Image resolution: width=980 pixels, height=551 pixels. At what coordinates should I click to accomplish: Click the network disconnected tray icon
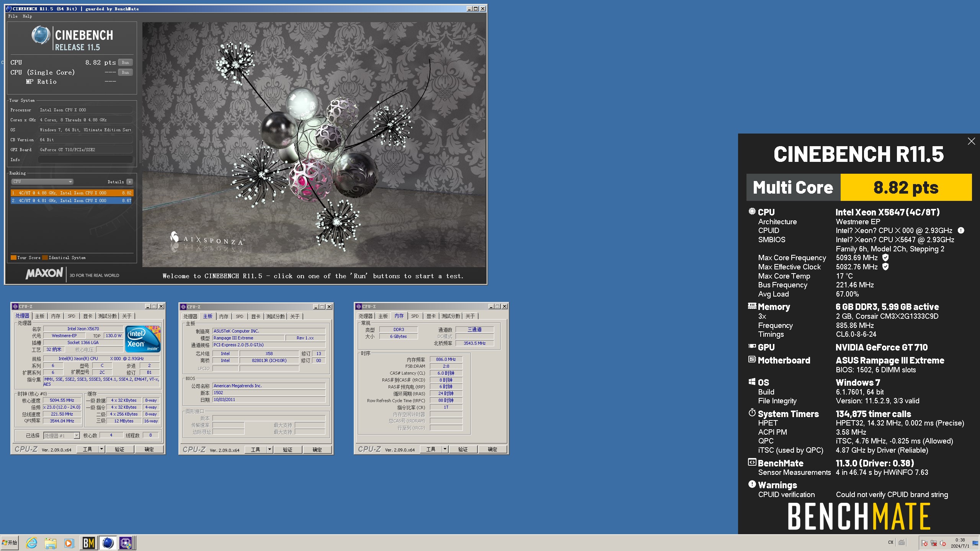[x=934, y=543]
